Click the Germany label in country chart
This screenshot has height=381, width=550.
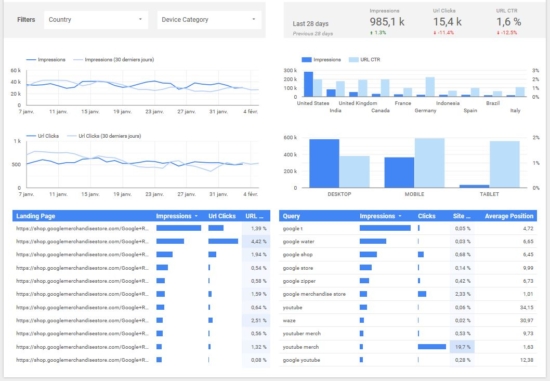pyautogui.click(x=425, y=111)
